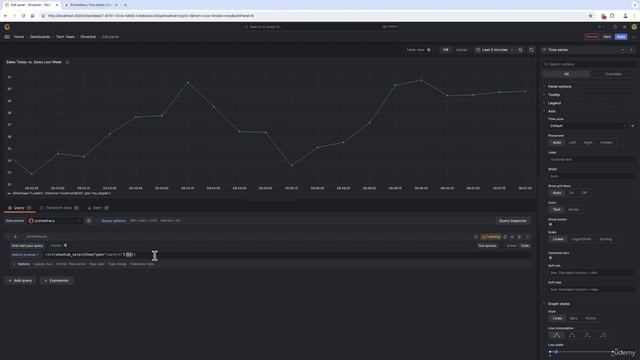The height and width of the screenshot is (360, 640).
Task: Select the All options tab
Action: 566,74
